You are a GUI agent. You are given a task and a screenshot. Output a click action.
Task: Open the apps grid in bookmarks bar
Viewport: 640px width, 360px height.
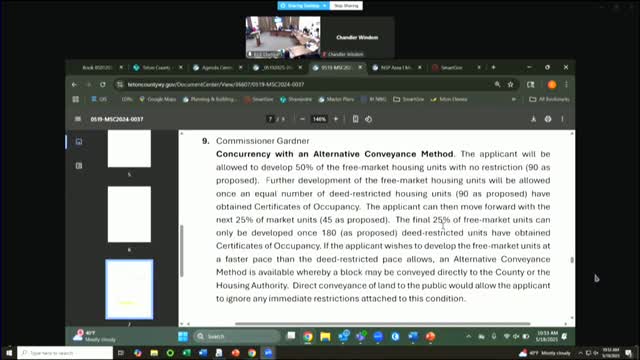click(x=76, y=99)
